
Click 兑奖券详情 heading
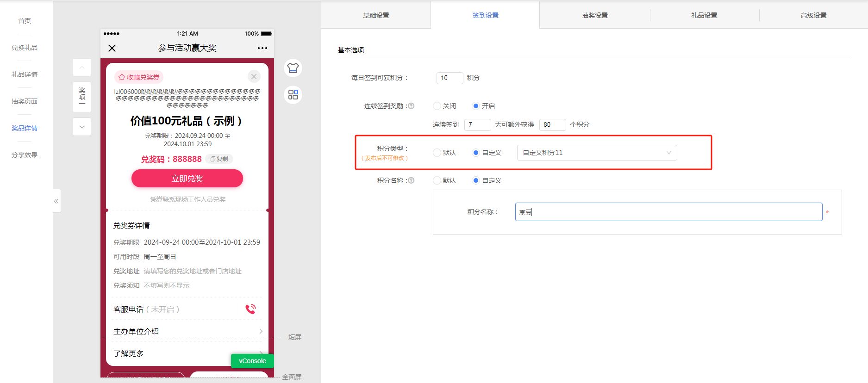point(131,226)
